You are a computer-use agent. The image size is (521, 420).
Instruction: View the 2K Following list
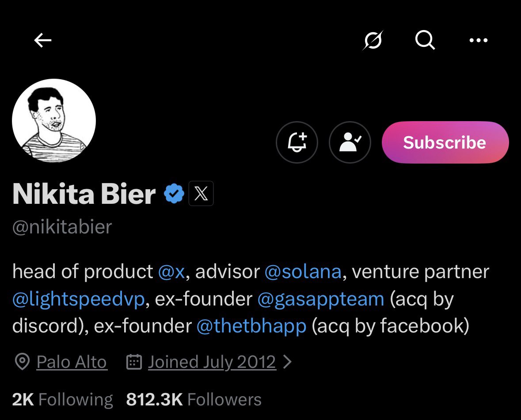62,400
